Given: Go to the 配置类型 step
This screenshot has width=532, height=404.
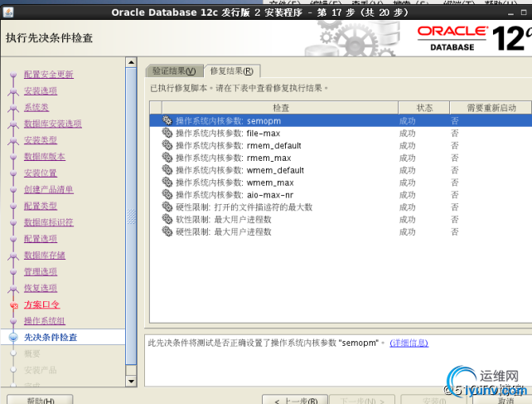Looking at the screenshot, I should click(41, 206).
